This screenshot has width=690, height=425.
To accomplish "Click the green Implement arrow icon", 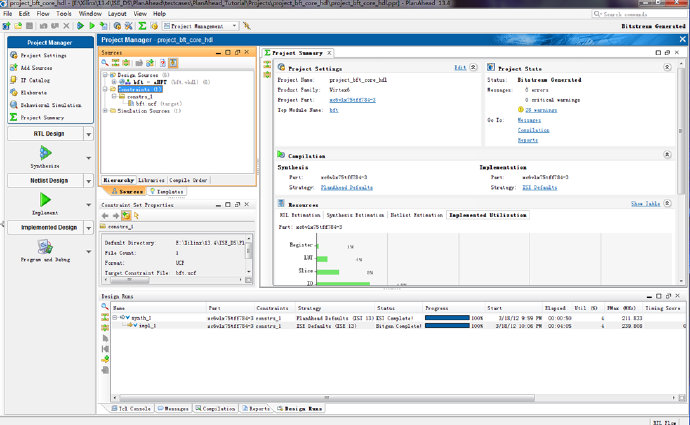I will point(45,200).
